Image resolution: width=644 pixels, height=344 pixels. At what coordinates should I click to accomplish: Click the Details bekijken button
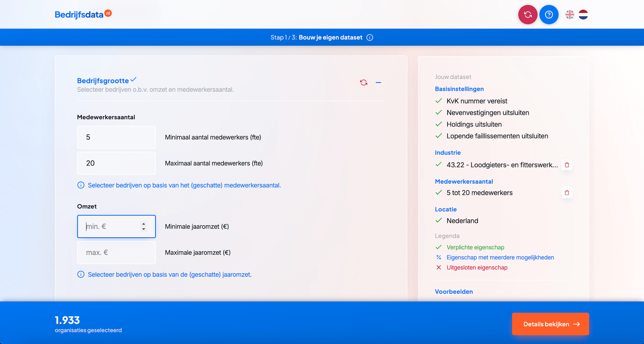(550, 324)
